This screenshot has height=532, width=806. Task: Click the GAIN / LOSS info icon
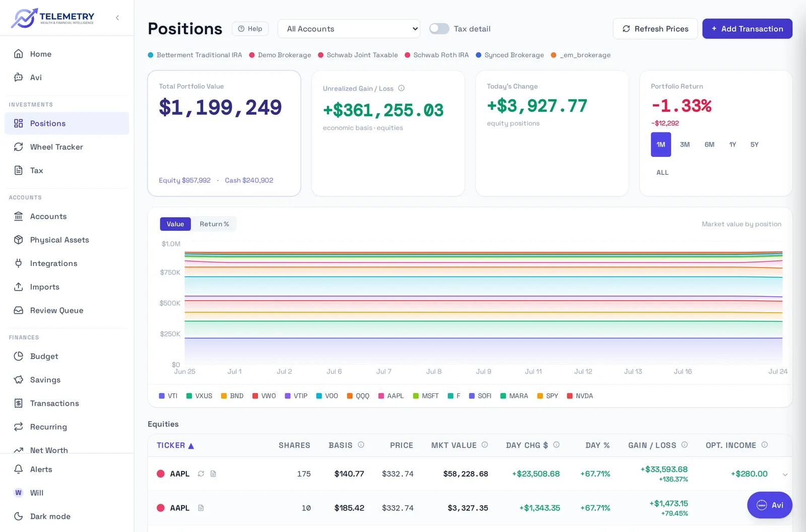[x=685, y=445]
